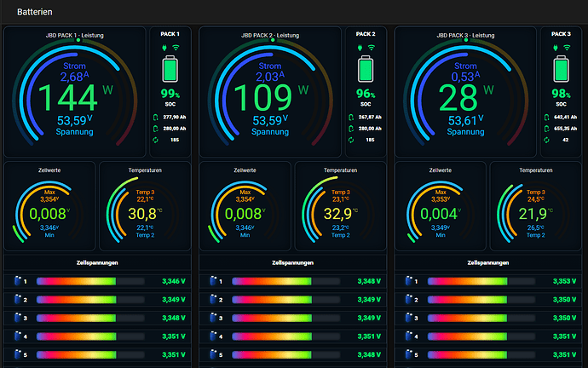The height and width of the screenshot is (368, 588).
Task: Click Pack 1 cycle count icon beside 185
Action: tap(156, 140)
